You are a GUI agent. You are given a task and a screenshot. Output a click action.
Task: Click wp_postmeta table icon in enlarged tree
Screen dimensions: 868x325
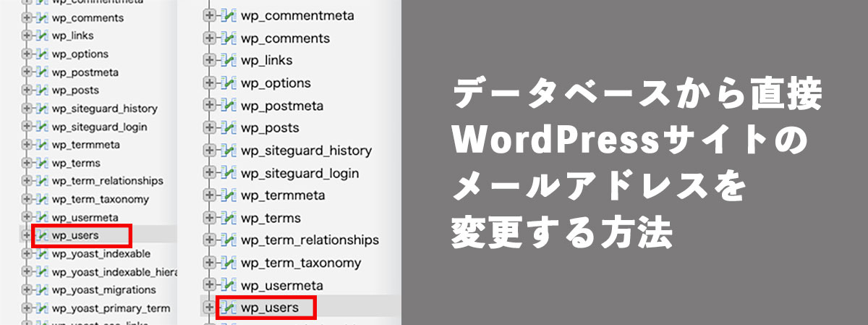(229, 105)
